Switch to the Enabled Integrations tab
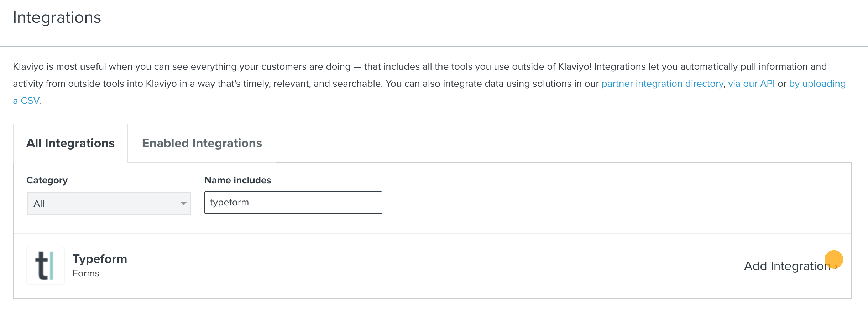The height and width of the screenshot is (317, 868). click(x=202, y=143)
